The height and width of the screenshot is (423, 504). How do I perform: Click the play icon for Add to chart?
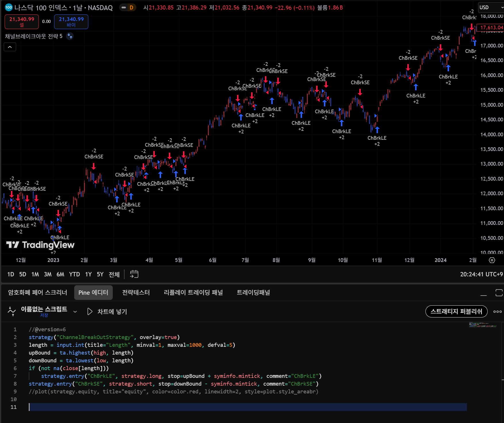click(90, 311)
